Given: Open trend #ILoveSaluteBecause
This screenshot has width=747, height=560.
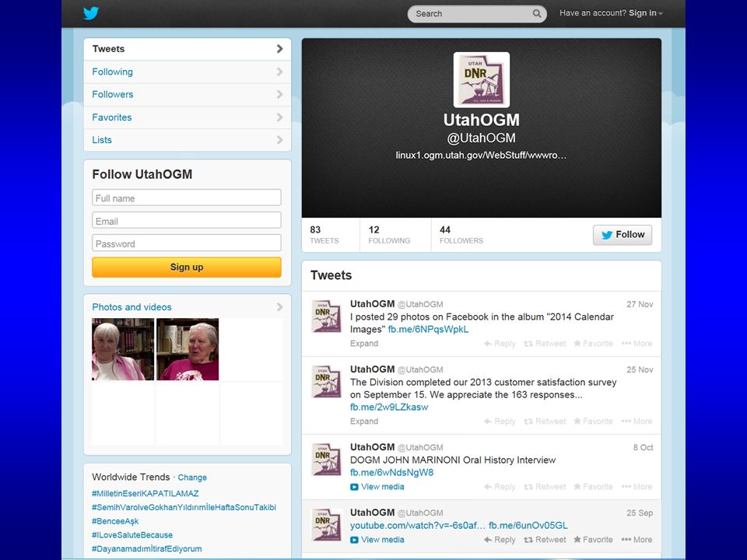Looking at the screenshot, I should [x=132, y=535].
